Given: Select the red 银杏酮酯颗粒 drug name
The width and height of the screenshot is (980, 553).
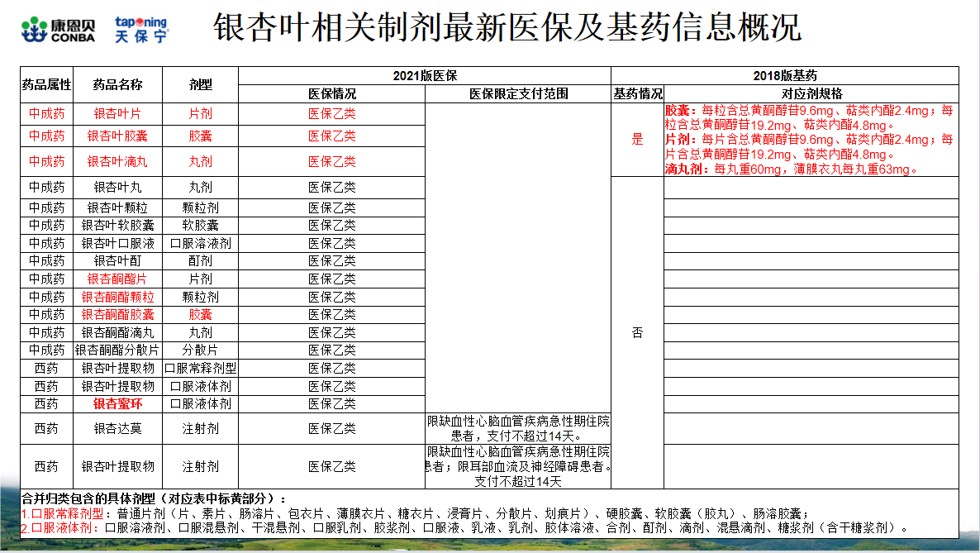Looking at the screenshot, I should coord(117,297).
